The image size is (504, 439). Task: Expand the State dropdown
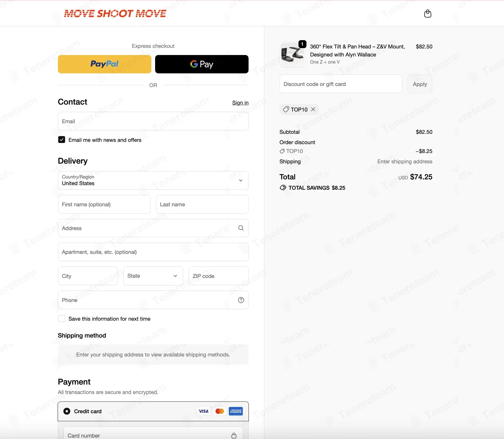click(153, 276)
